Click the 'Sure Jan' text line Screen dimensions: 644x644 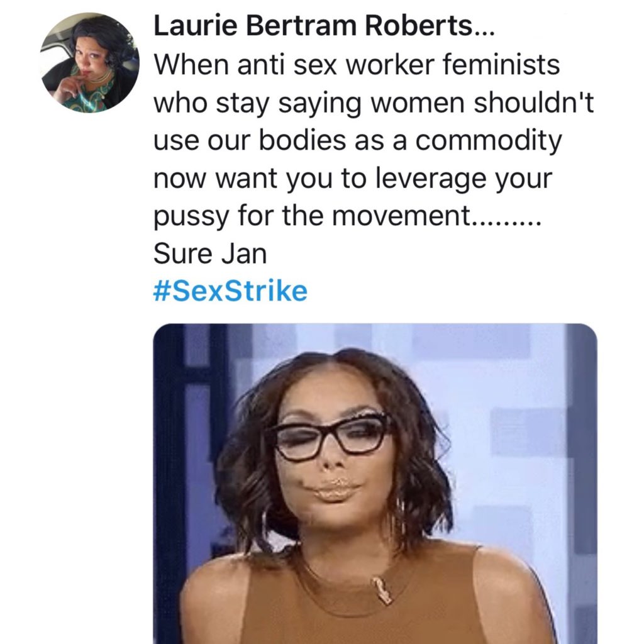click(x=210, y=253)
